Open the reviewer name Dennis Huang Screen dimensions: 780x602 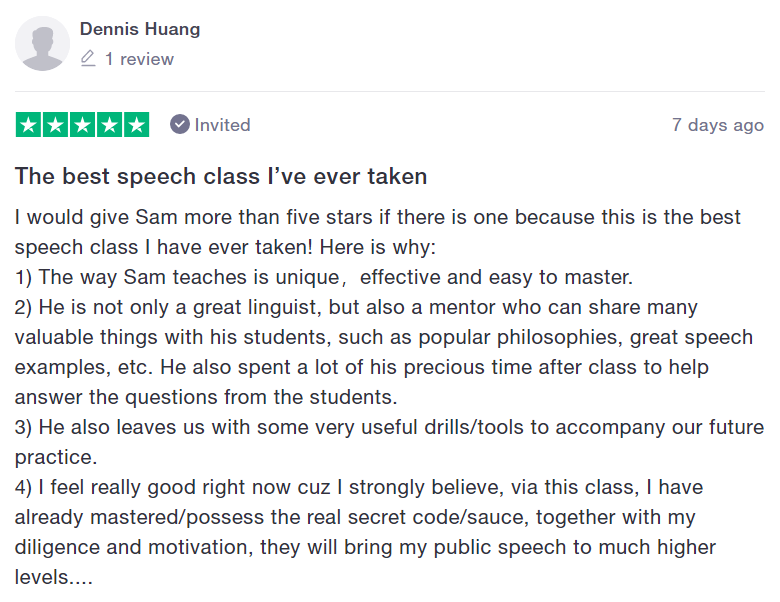pos(140,29)
